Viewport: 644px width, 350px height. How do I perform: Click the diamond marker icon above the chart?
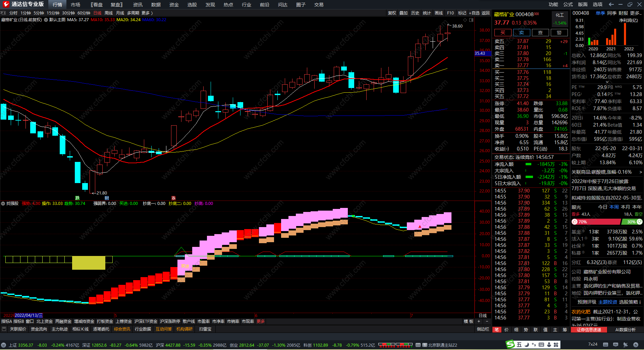(x=465, y=20)
